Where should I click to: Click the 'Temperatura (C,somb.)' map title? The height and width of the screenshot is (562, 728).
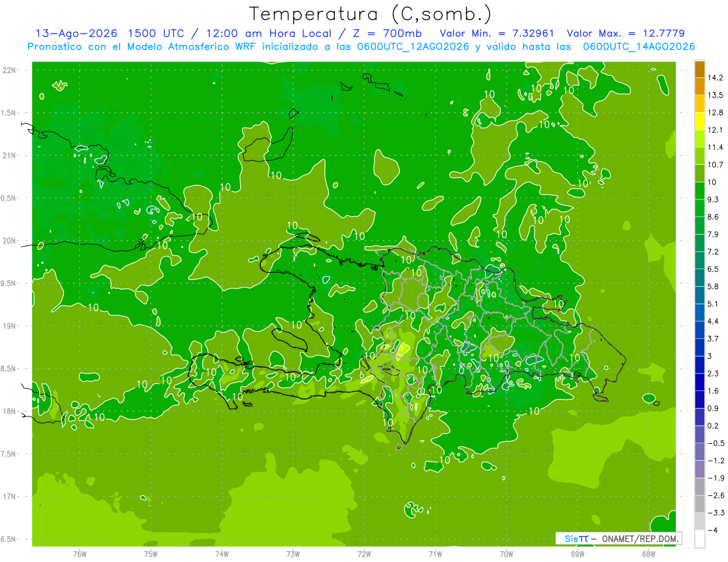[x=370, y=14]
